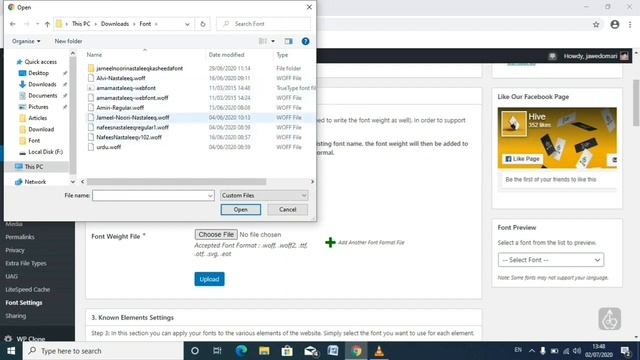This screenshot has width=640, height=360.
Task: Go back in Open dialog navigation
Action: point(13,24)
